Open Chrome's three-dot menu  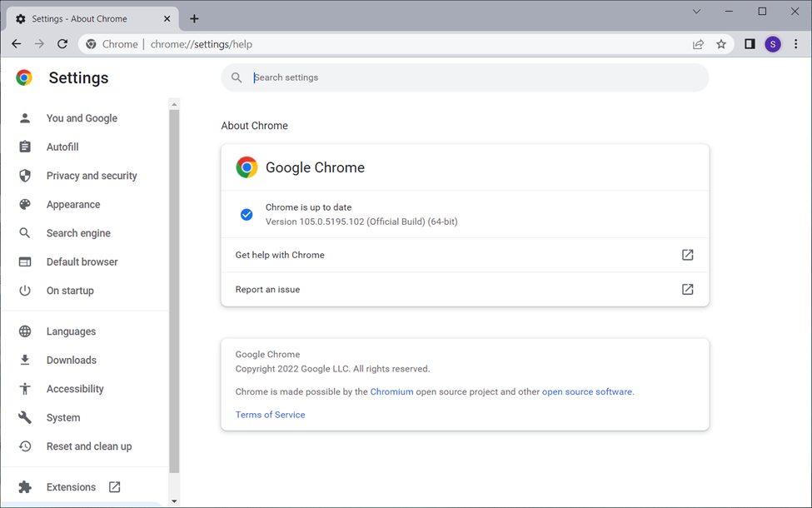pyautogui.click(x=796, y=44)
